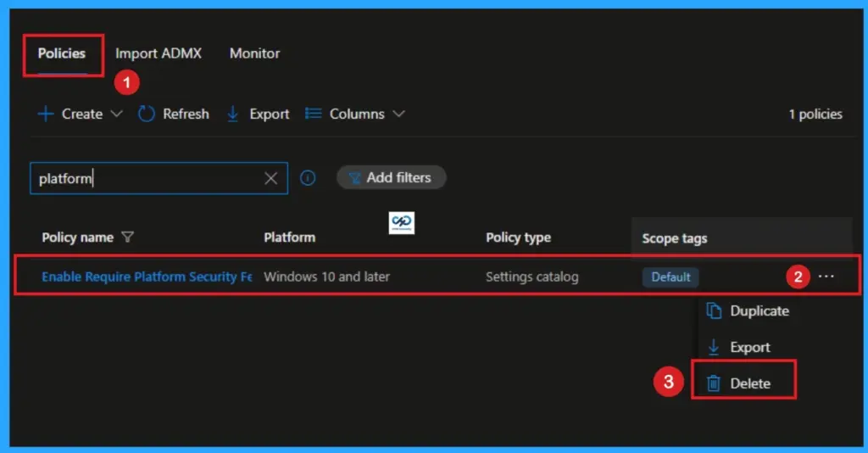
Task: Click the info icon beside search box
Action: (x=308, y=178)
